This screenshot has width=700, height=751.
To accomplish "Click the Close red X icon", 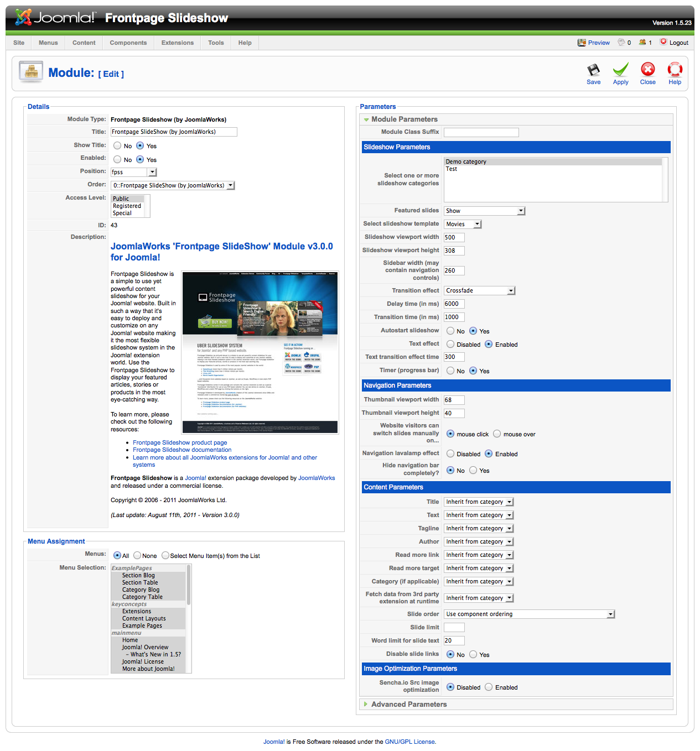I will [647, 70].
